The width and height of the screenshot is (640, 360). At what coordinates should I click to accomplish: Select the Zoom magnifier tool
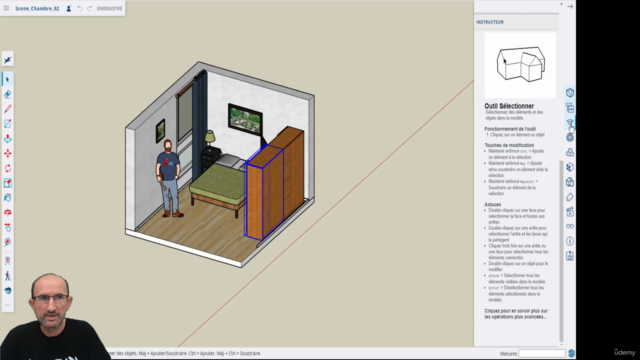click(x=8, y=242)
